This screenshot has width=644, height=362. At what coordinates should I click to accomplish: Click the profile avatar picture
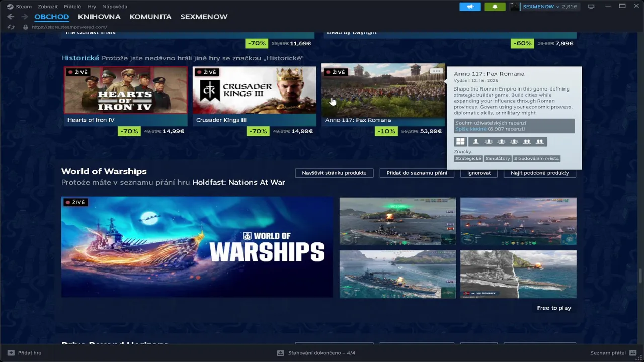pos(515,7)
